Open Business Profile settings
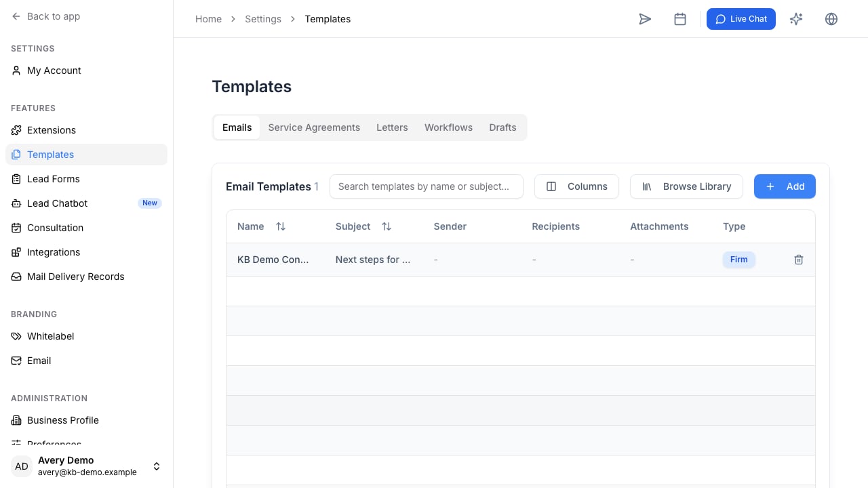This screenshot has height=488, width=868. [x=86, y=420]
